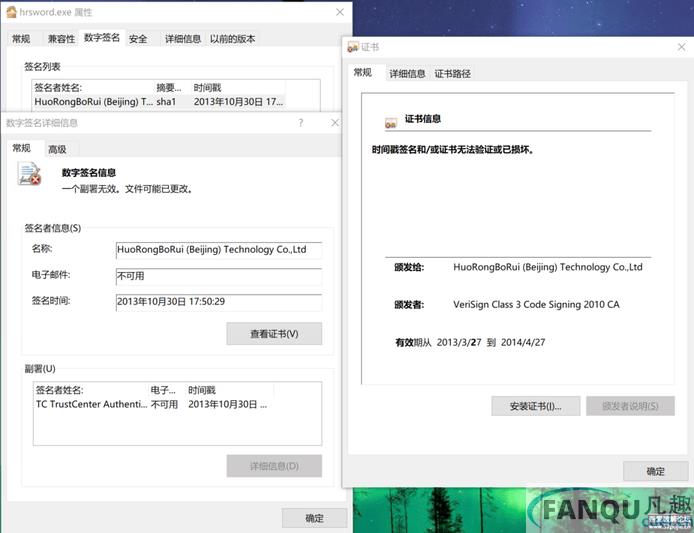Viewport: 694px width, 533px height.
Task: Click 签名者姓名 column header in 签名列表
Action: pyautogui.click(x=93, y=88)
